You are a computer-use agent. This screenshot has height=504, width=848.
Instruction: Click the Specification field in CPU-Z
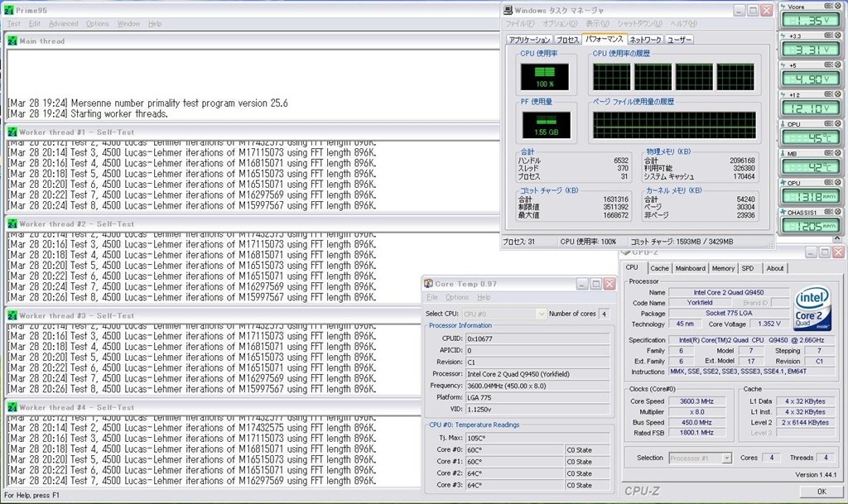[751, 340]
